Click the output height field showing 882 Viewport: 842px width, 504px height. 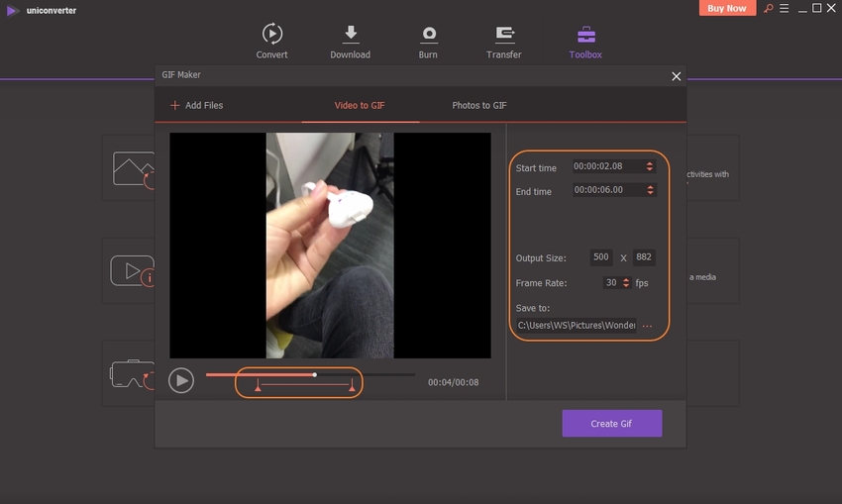(645, 257)
